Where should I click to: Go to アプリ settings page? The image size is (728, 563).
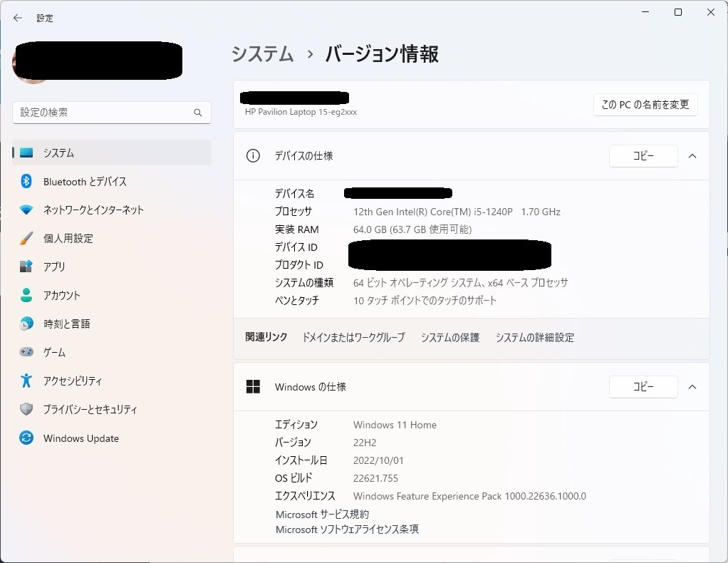click(111, 267)
